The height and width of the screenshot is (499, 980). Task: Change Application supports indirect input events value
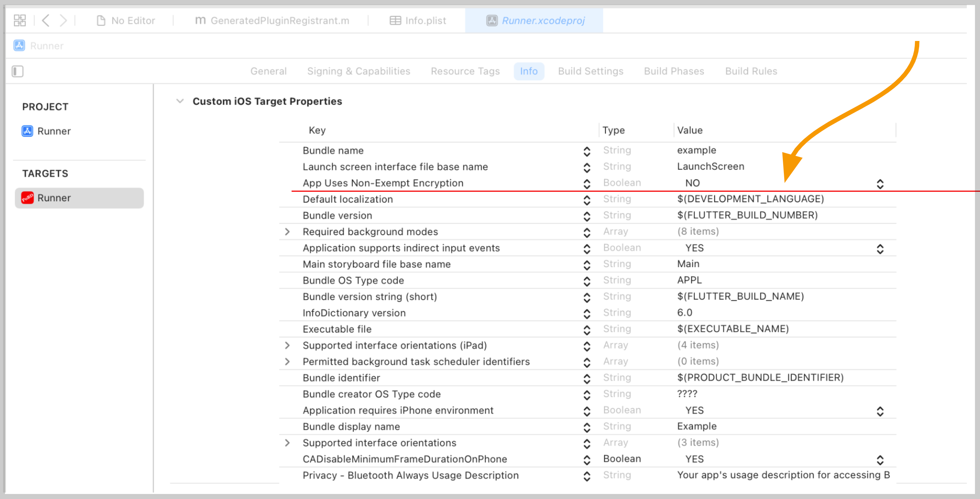pyautogui.click(x=880, y=249)
